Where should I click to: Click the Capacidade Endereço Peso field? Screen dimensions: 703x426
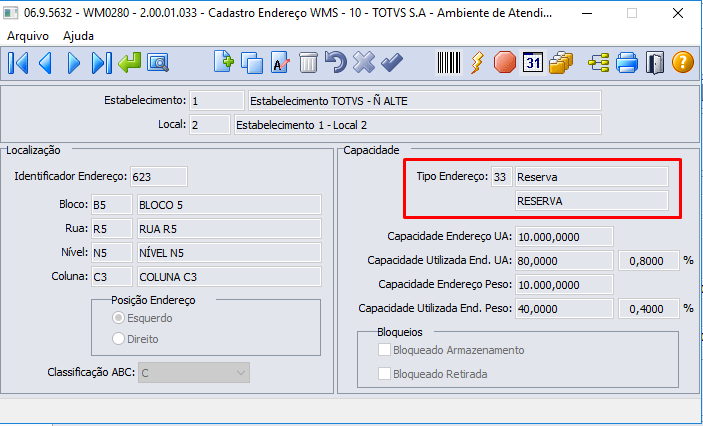(x=564, y=284)
